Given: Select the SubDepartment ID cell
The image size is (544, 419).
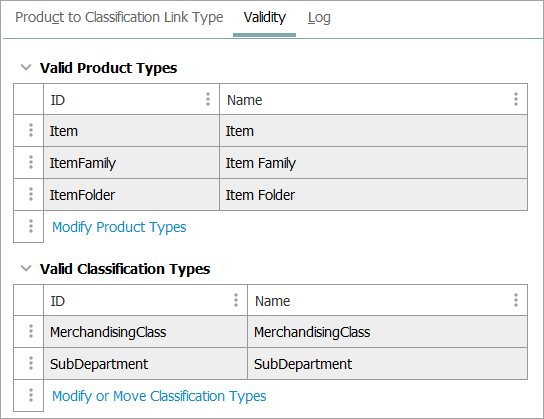Looking at the screenshot, I should click(x=145, y=364).
